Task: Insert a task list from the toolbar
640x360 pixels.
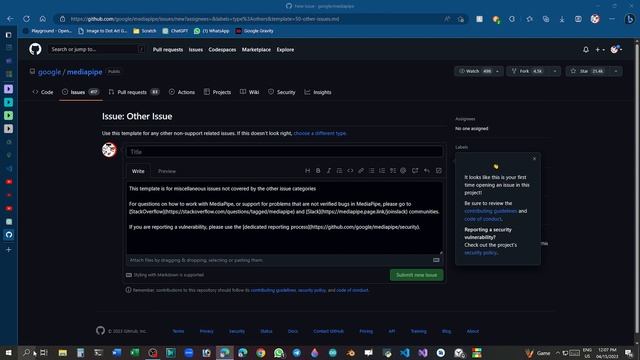Action: 393,171
